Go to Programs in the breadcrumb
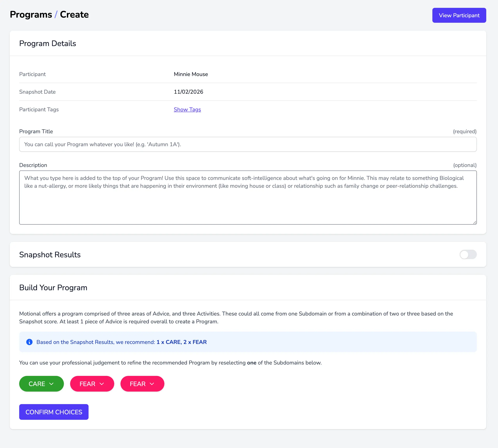Screen dimensions: 498x448 pyautogui.click(x=31, y=15)
